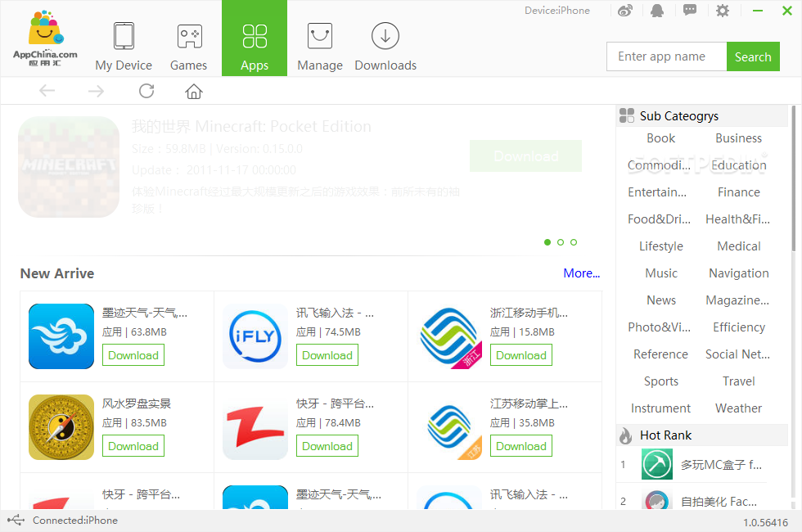Select the second banner carousel dot
Screen dimensions: 802x532
click(561, 242)
